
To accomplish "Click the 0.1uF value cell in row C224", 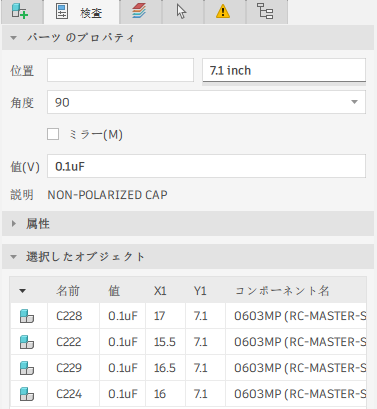I will [122, 394].
